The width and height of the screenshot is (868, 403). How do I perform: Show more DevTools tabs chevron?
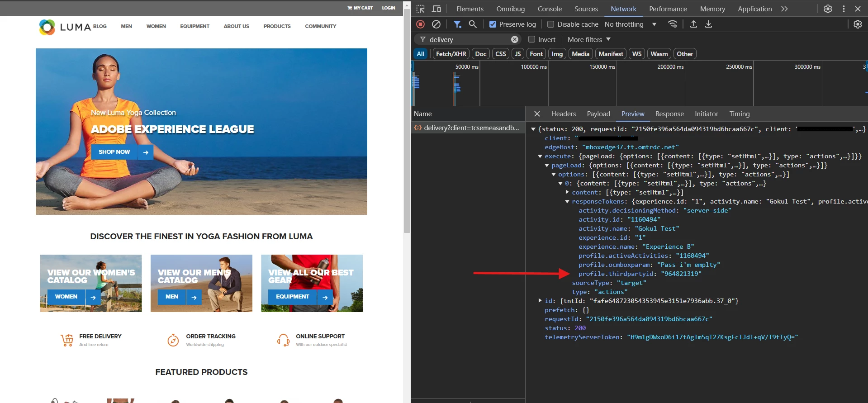tap(784, 9)
